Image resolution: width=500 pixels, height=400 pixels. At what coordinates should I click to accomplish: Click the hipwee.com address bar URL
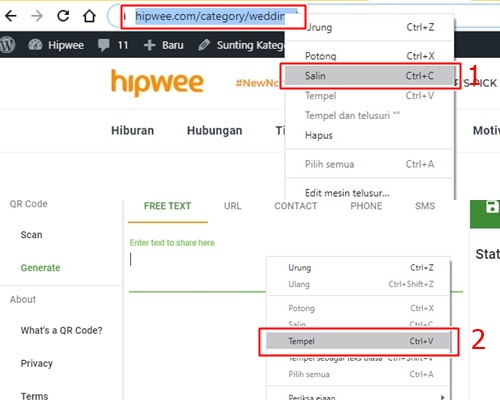tap(210, 16)
